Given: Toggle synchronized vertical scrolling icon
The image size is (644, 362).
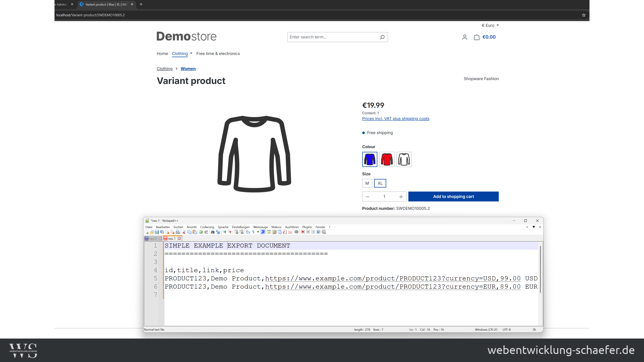Looking at the screenshot, I should pyautogui.click(x=236, y=232).
